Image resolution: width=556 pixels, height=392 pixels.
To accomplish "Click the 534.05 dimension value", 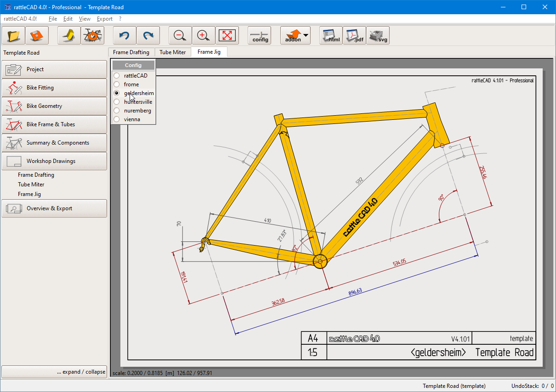I will coord(399,263).
